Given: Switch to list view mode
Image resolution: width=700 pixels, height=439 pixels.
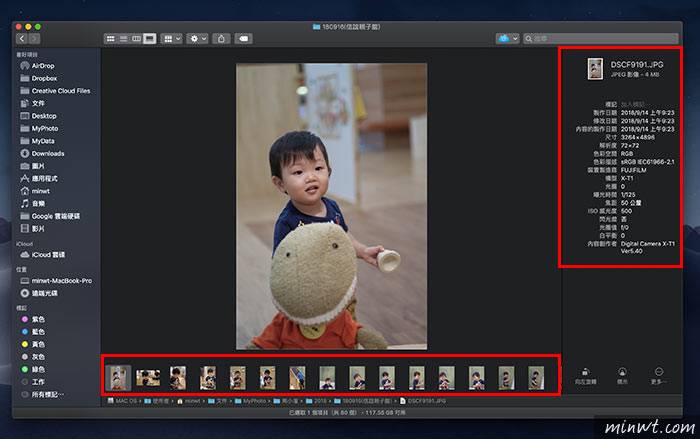Looking at the screenshot, I should point(123,38).
